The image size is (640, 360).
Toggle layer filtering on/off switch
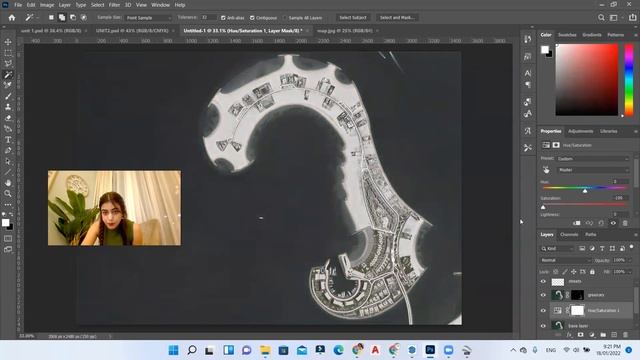coord(632,247)
